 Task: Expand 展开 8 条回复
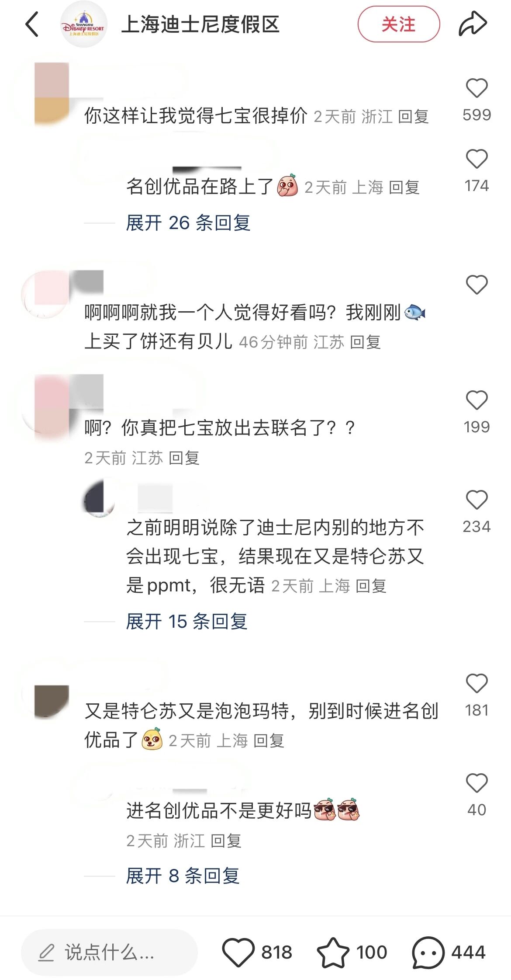(183, 876)
